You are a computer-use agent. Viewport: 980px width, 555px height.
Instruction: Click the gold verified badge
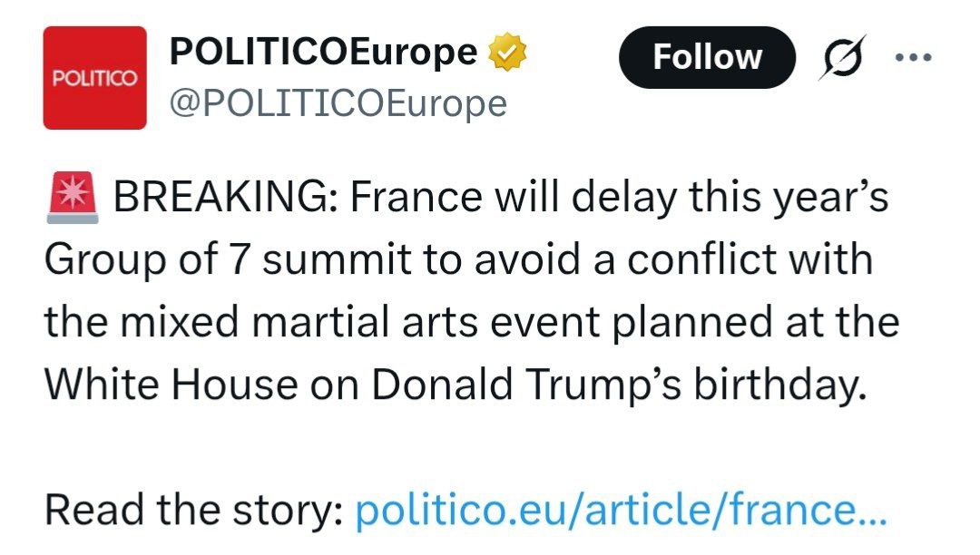[x=507, y=54]
